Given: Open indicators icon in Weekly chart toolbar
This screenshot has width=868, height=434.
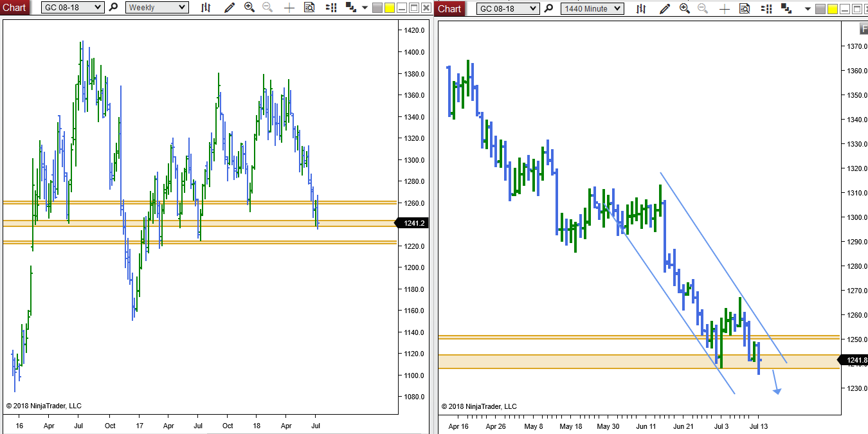Looking at the screenshot, I should [351, 7].
